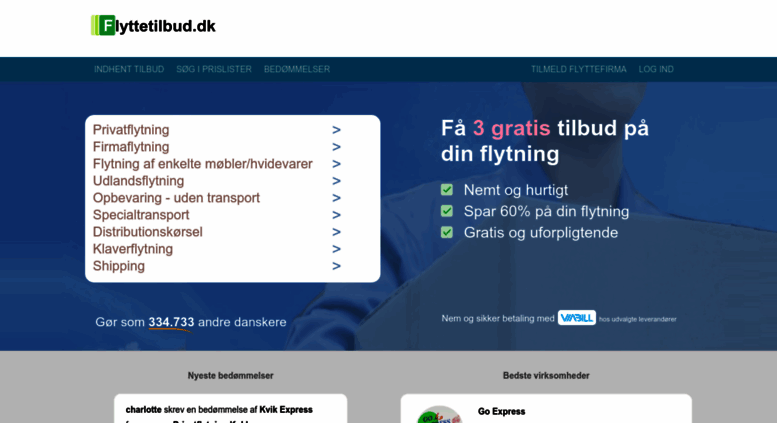This screenshot has height=423, width=777.
Task: Open the INDHENT TILBUD menu item
Action: (x=129, y=69)
